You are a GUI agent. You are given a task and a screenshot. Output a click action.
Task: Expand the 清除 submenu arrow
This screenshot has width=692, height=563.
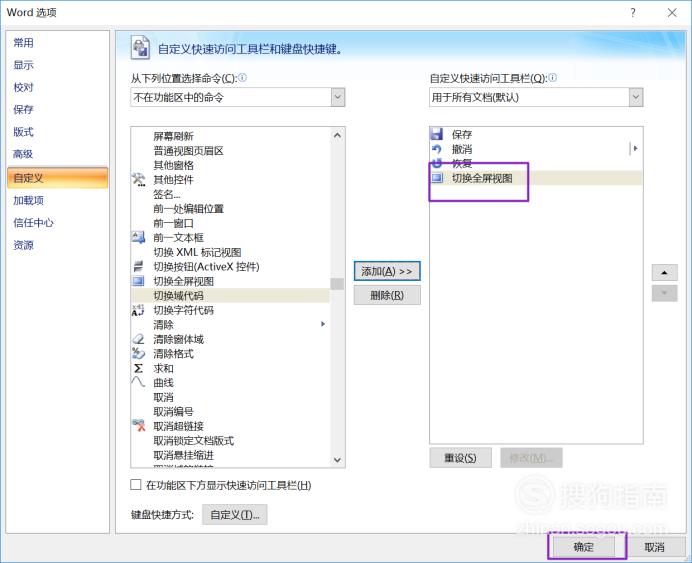point(323,324)
